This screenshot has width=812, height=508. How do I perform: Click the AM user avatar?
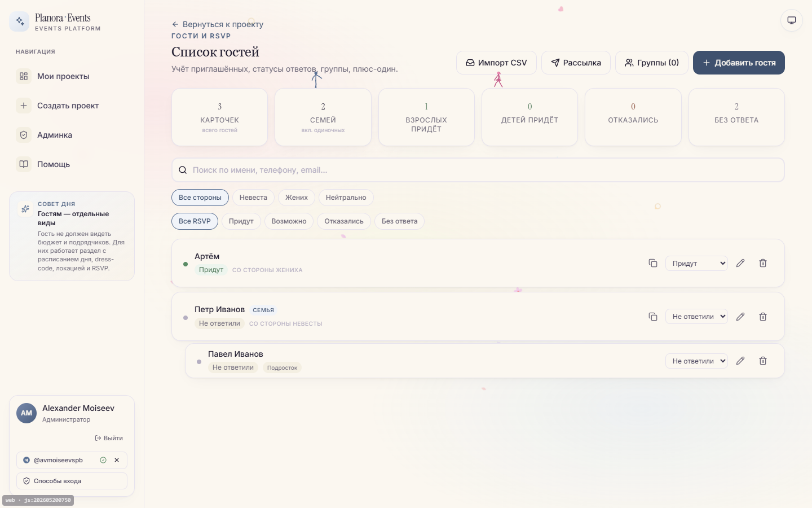pyautogui.click(x=27, y=413)
